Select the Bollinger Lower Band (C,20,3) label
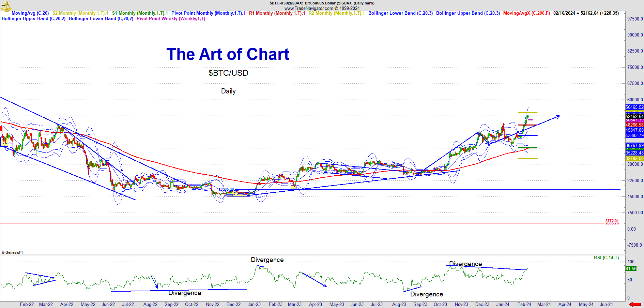Image resolution: width=644 pixels, height=308 pixels. click(400, 13)
